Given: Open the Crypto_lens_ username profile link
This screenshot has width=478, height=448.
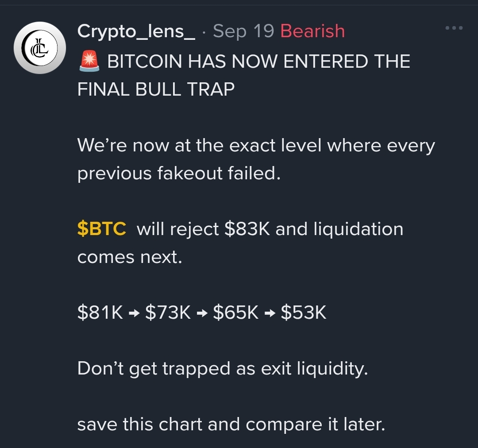Looking at the screenshot, I should coord(136,31).
